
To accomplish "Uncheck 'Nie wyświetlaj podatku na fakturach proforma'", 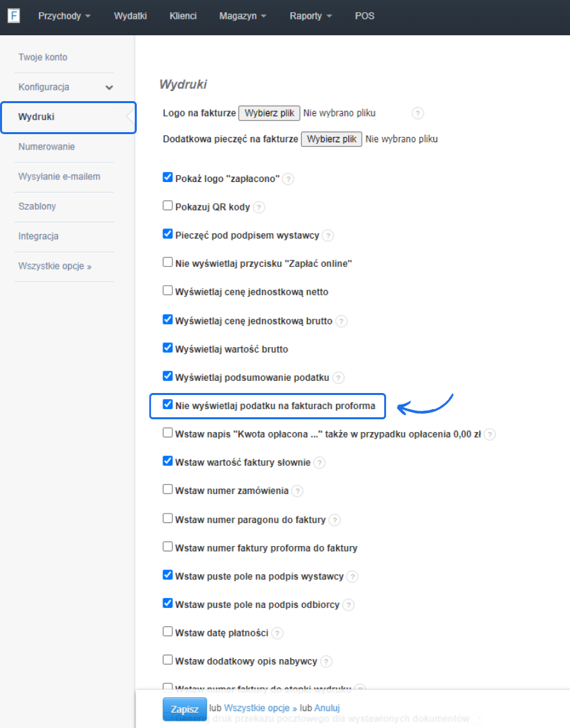I will (x=168, y=404).
